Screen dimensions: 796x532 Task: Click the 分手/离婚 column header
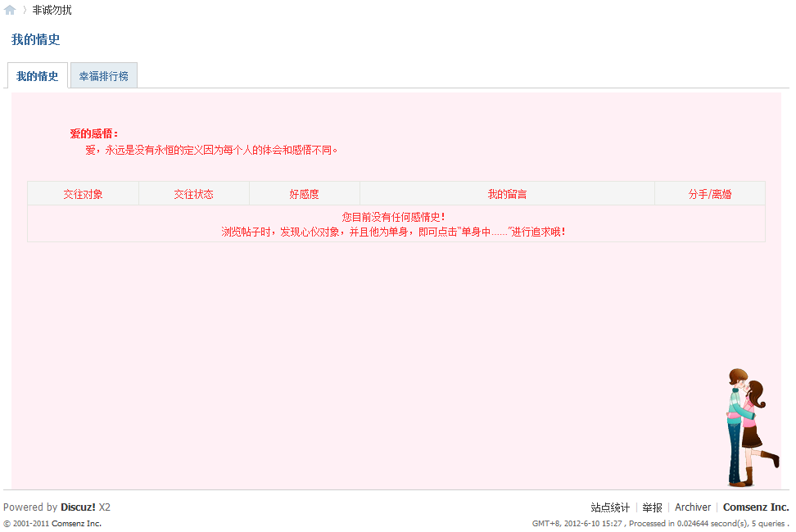click(x=710, y=194)
